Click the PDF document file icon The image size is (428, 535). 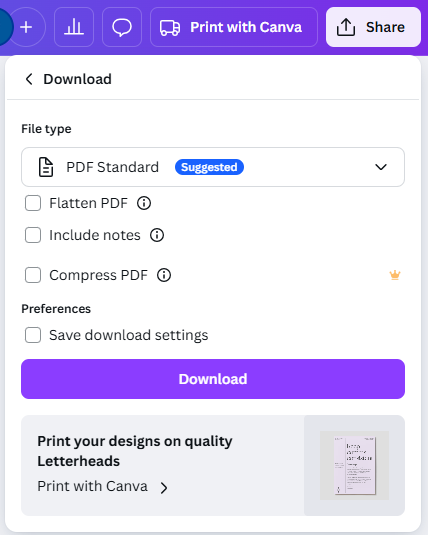46,167
